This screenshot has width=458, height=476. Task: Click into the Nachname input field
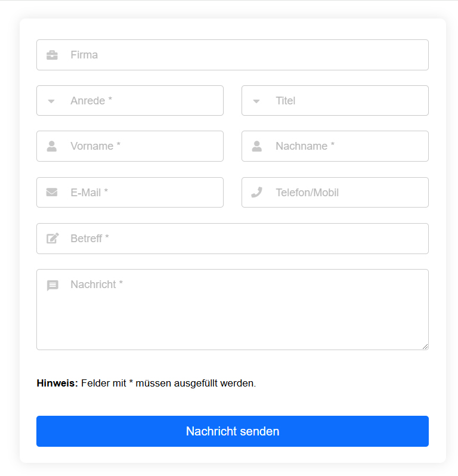(335, 146)
